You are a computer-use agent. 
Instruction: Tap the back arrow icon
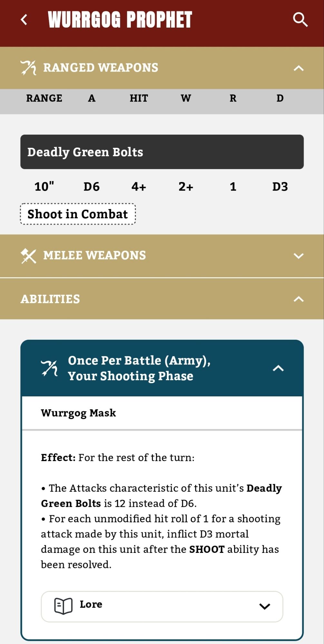pyautogui.click(x=24, y=20)
